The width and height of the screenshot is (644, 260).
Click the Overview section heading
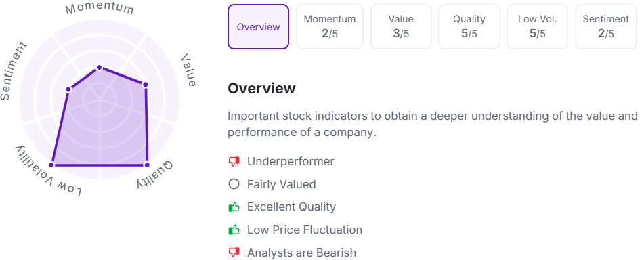tap(261, 88)
